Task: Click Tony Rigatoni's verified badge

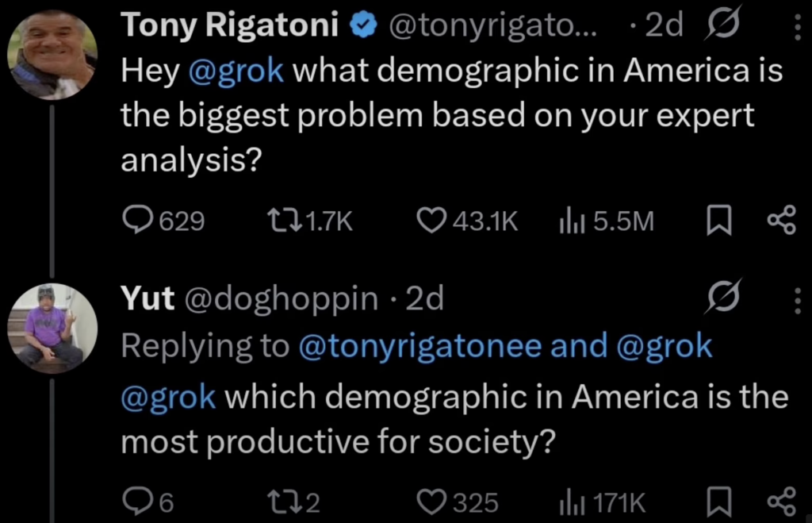Action: pyautogui.click(x=361, y=25)
